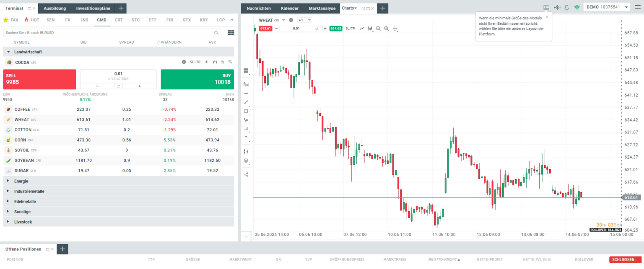Select the rectangle shape tool
Screen dimensions: 644x269
(246, 111)
